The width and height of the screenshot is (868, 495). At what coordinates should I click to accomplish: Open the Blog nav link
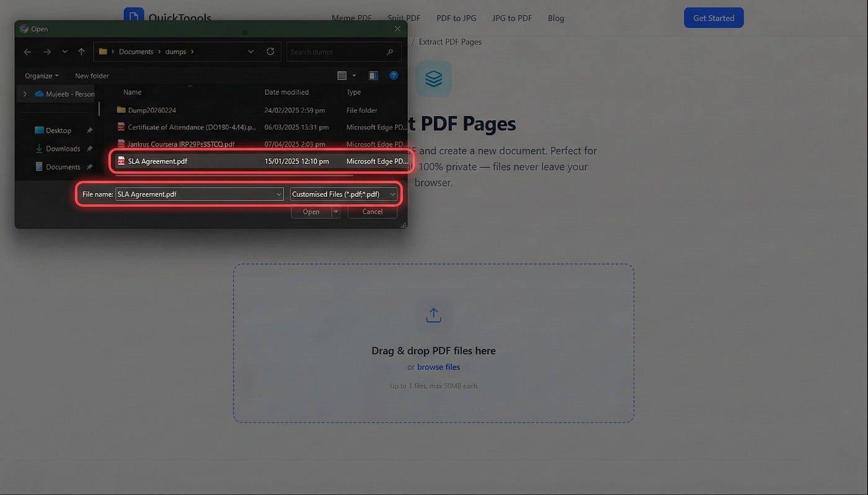click(556, 18)
